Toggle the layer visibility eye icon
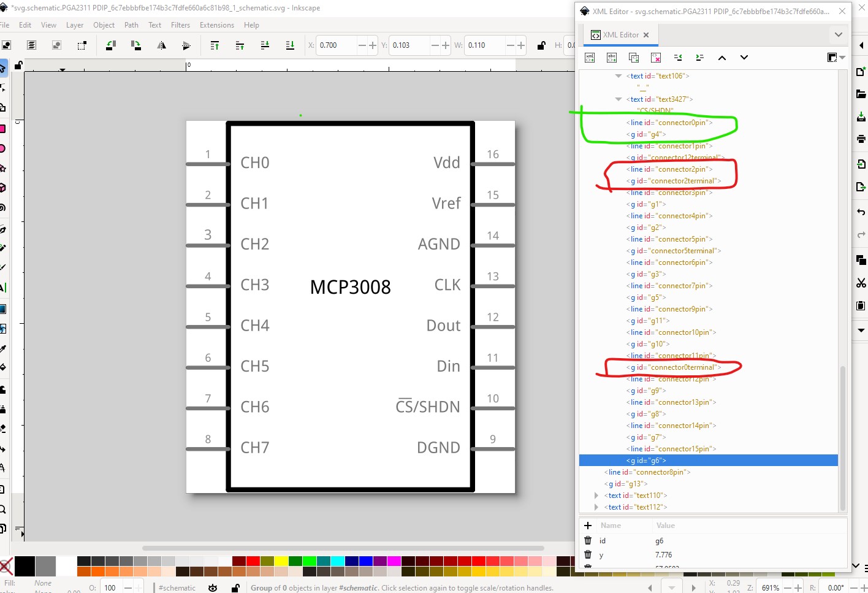868x593 pixels. coord(213,587)
